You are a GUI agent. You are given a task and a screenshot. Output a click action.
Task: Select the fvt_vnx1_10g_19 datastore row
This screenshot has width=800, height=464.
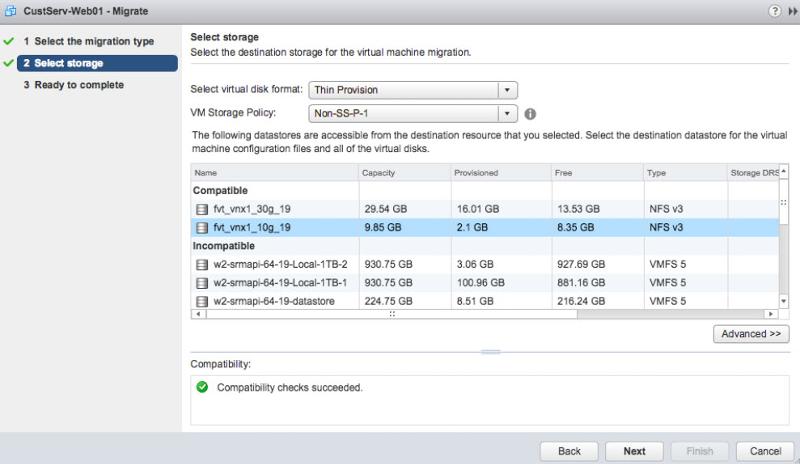click(x=485, y=228)
